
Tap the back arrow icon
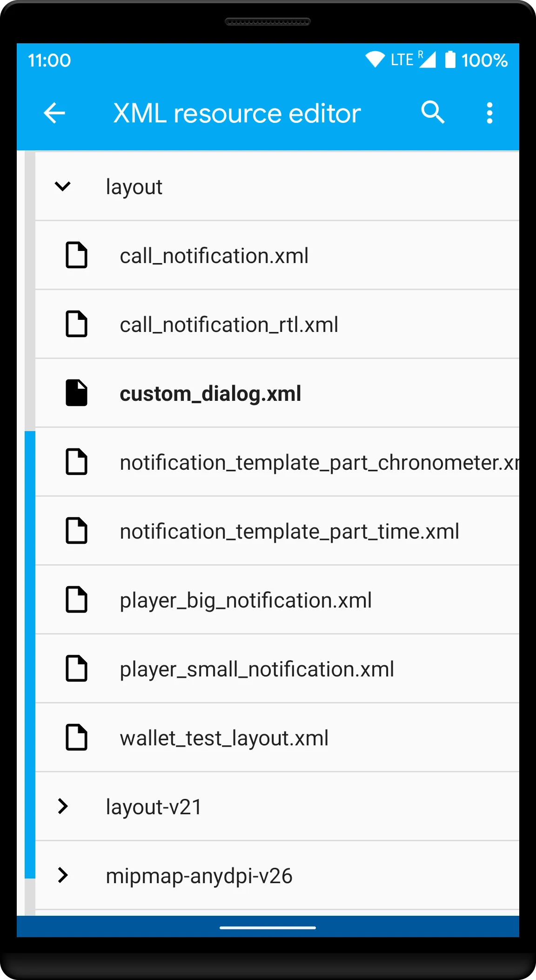(54, 113)
